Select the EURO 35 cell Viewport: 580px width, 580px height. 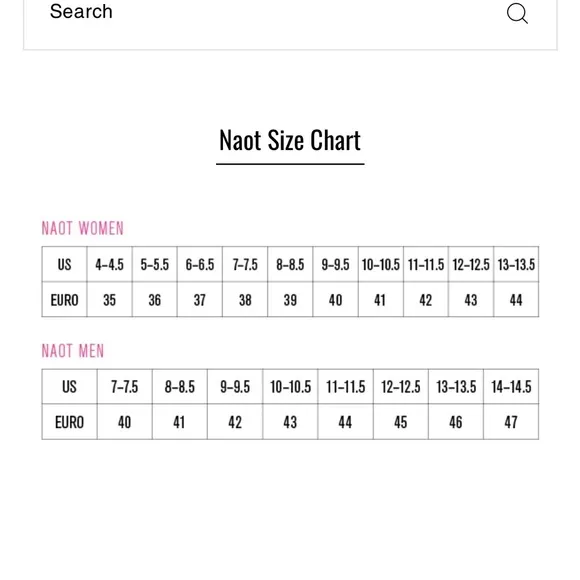[109, 300]
